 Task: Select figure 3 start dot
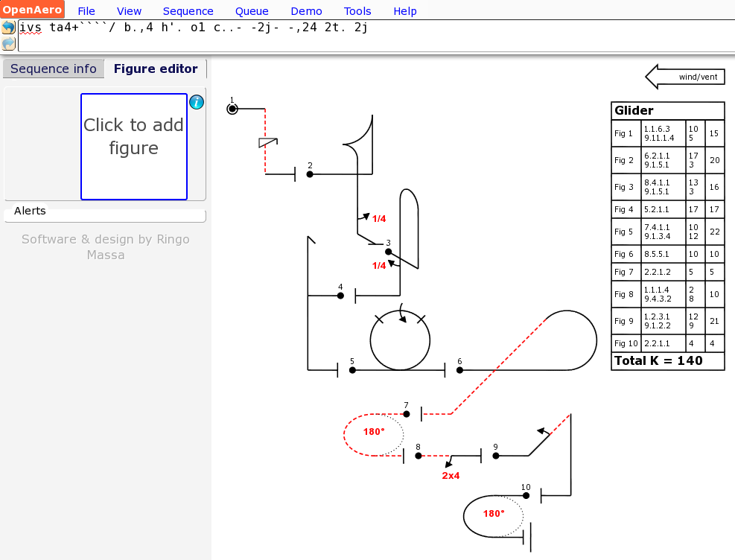point(388,252)
